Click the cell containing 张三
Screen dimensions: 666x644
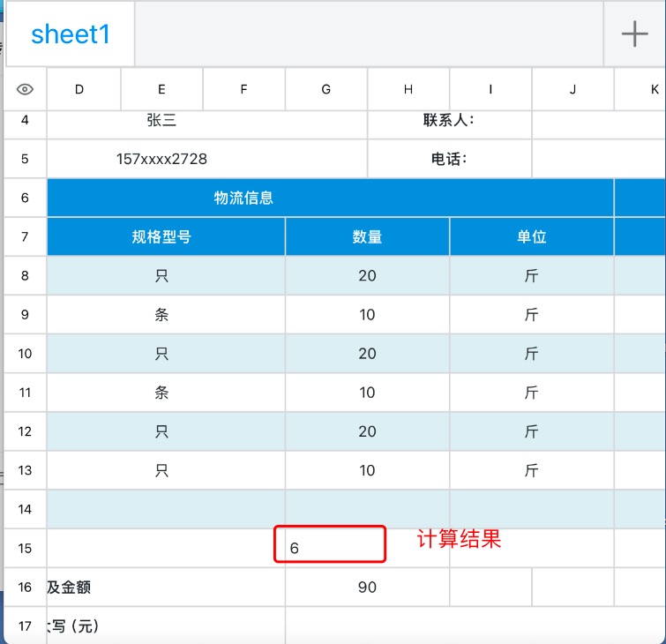coord(206,124)
